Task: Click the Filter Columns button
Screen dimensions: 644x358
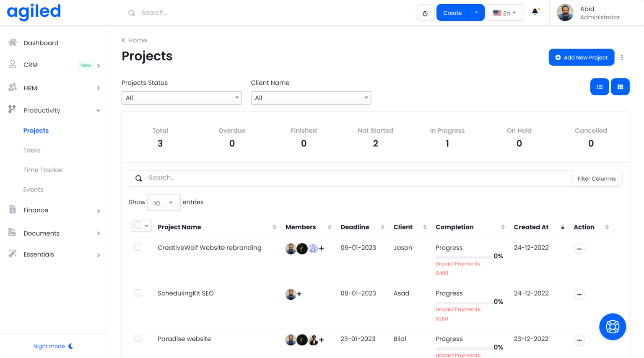Action: tap(596, 179)
